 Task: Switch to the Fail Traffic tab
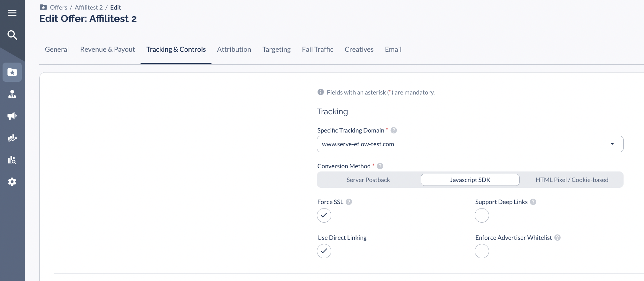point(318,49)
